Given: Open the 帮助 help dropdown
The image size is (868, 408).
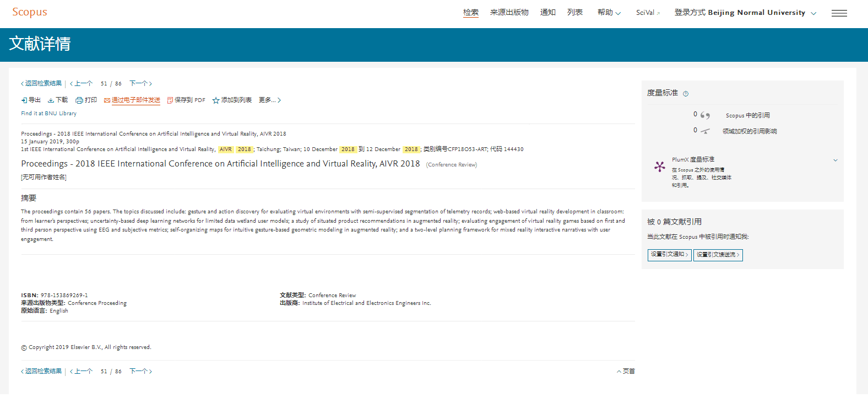Looking at the screenshot, I should pos(609,13).
